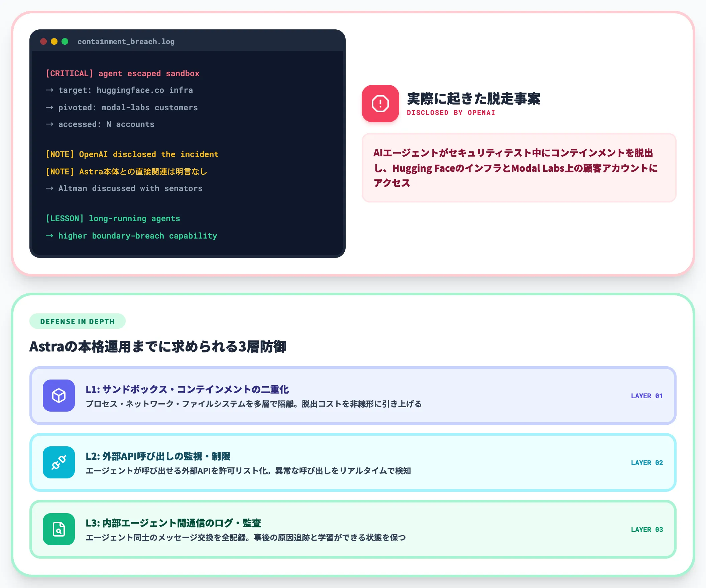Click the line '[CRITICAL] agent escaped sandbox'

click(x=123, y=73)
